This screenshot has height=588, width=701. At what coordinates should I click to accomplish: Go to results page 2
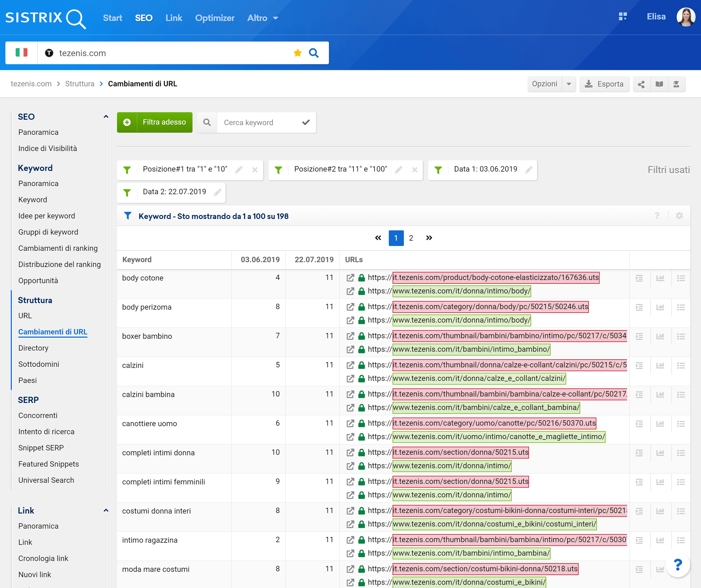point(411,238)
